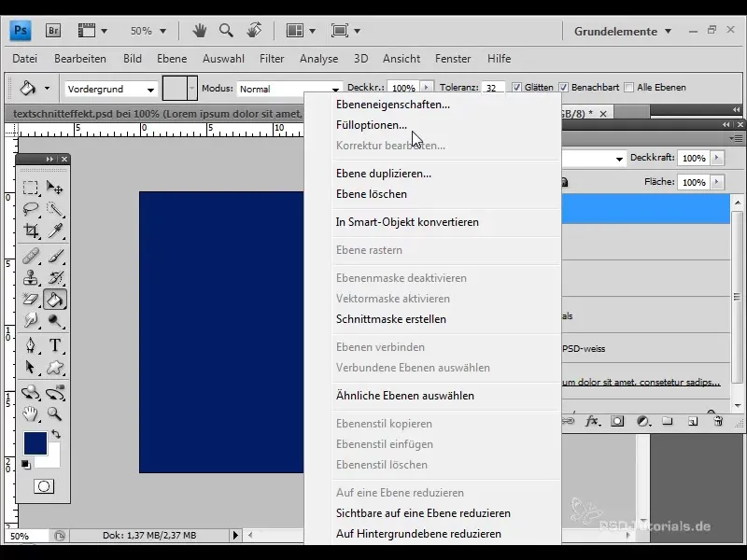Toggle the Benachbart checkbox

point(563,88)
